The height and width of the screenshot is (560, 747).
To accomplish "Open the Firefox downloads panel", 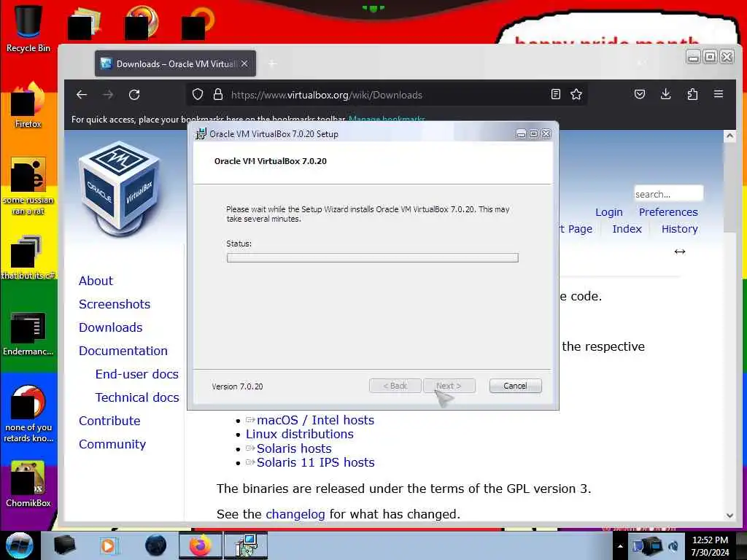I will (666, 94).
